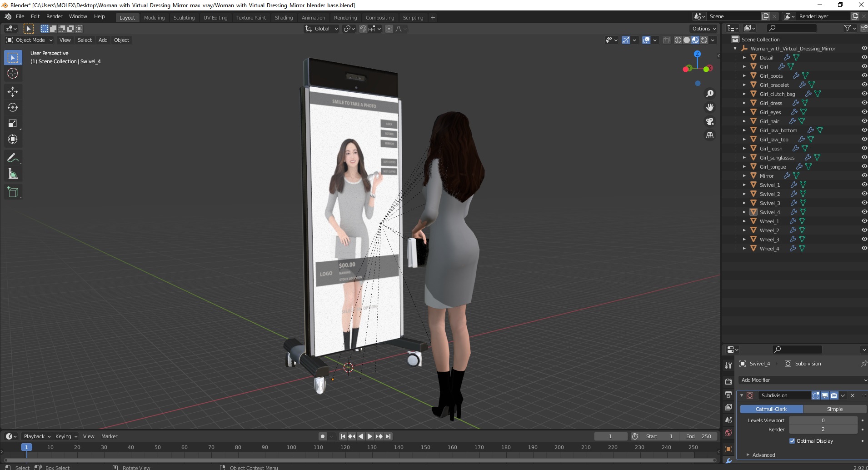Switch orthographic/perspective grid icon

(x=709, y=135)
